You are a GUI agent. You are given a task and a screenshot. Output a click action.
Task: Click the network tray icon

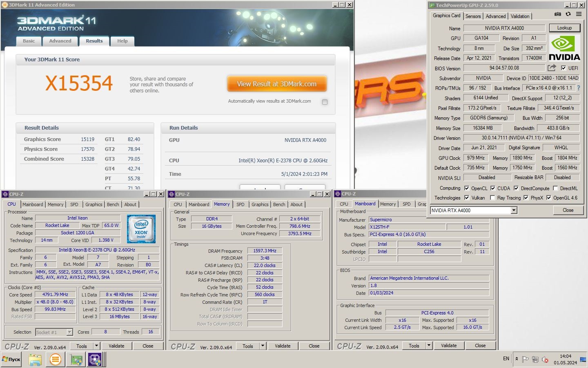[x=535, y=359]
